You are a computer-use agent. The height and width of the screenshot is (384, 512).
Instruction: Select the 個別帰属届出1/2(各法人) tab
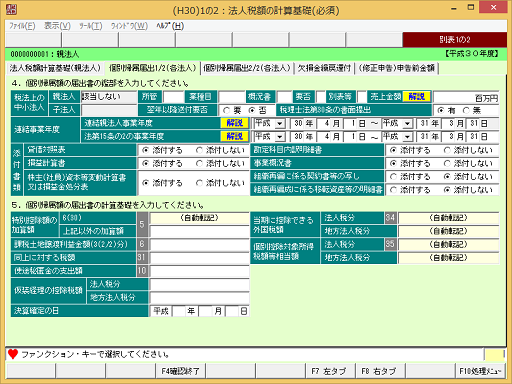(152, 68)
